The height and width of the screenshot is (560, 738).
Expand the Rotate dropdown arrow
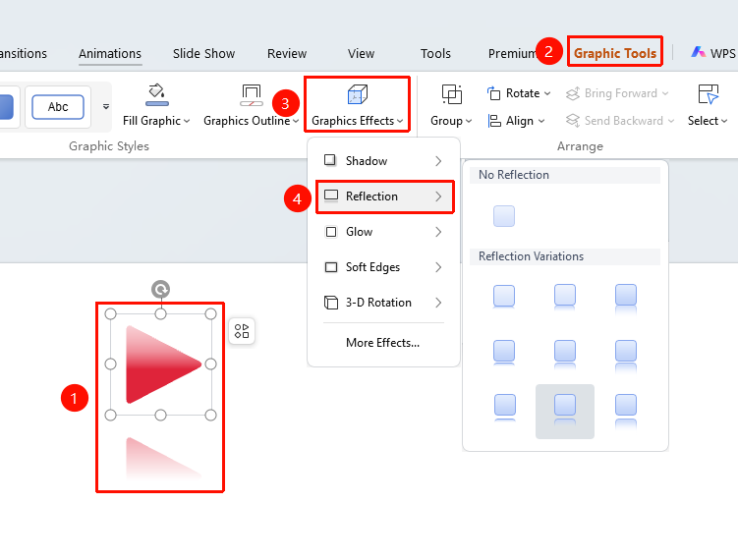(547, 93)
